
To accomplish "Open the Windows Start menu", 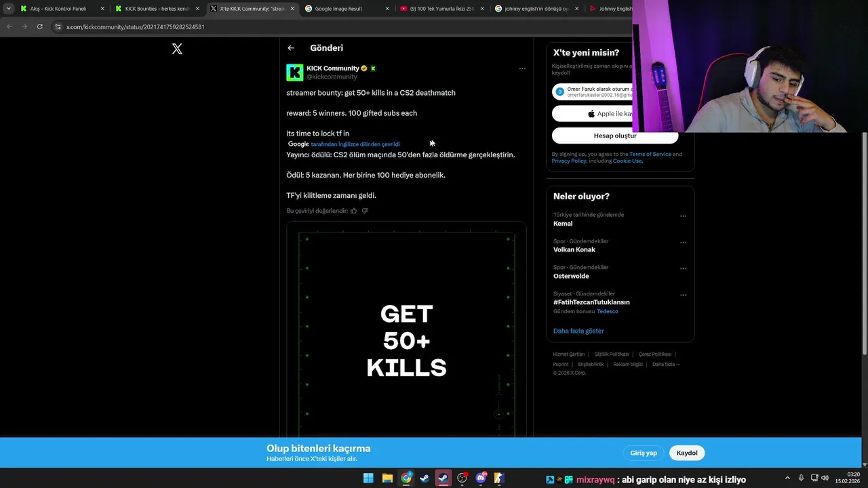I will (x=368, y=479).
